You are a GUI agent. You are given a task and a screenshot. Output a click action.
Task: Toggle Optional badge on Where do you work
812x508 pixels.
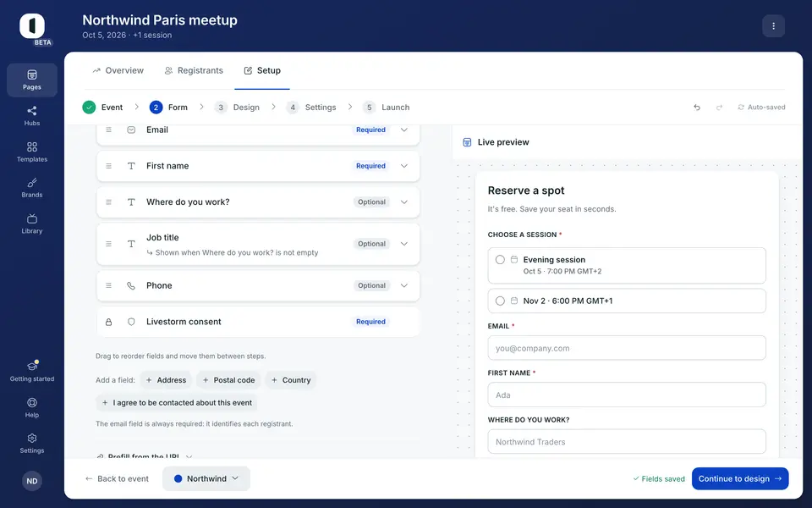click(x=372, y=202)
